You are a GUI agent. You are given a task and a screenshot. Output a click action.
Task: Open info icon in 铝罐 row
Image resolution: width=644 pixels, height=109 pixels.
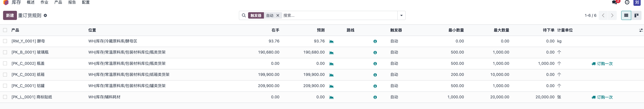pos(375,86)
